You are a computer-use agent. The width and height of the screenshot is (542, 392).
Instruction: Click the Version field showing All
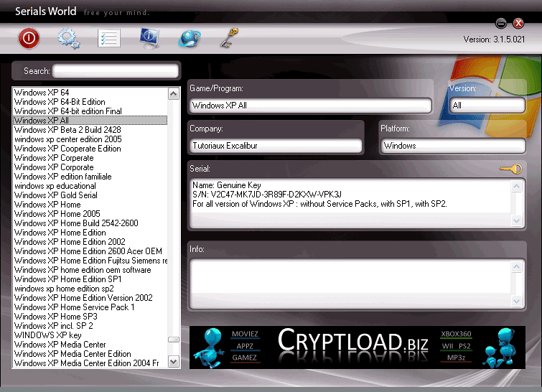pyautogui.click(x=487, y=106)
